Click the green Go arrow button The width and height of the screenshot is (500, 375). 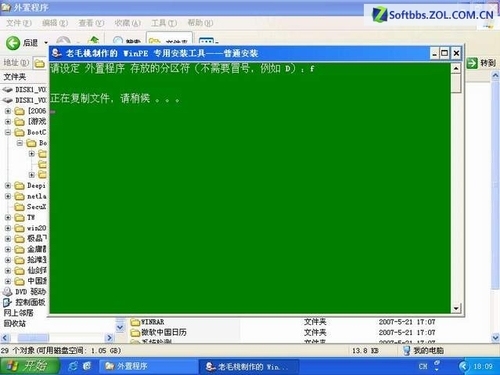(x=472, y=63)
